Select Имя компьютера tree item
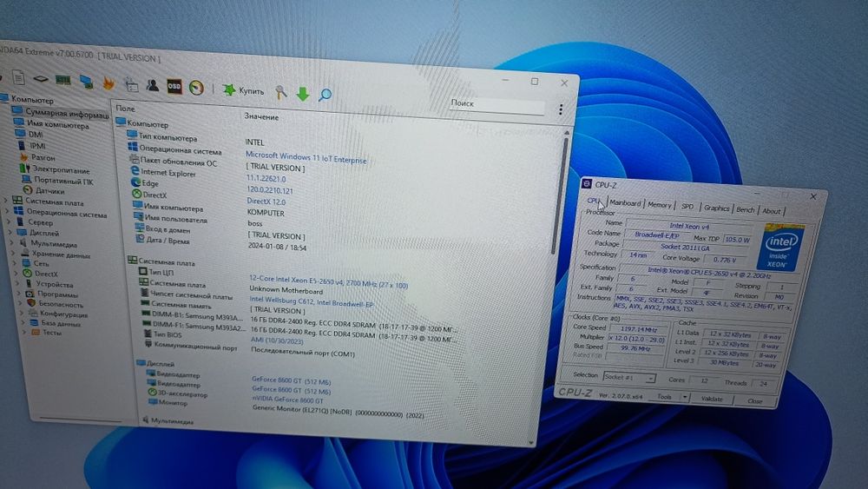Viewport: 868px width, 489px height. coord(57,124)
